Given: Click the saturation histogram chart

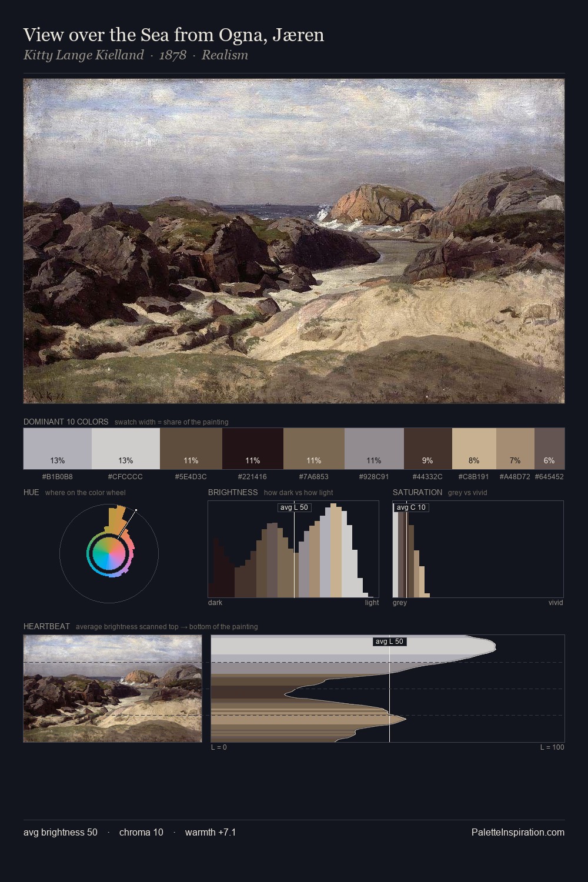Looking at the screenshot, I should (x=478, y=549).
